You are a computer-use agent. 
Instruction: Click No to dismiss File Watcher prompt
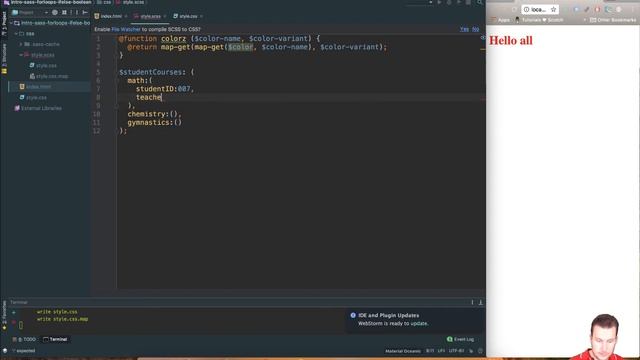coord(476,29)
